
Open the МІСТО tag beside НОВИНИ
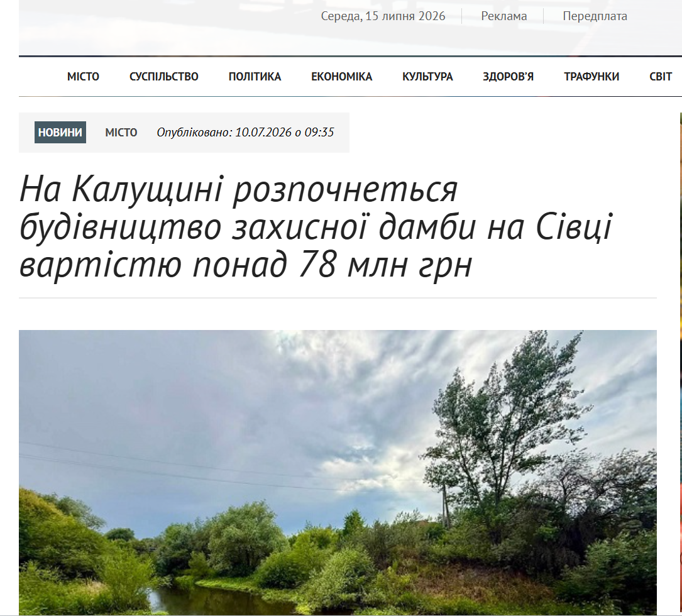click(121, 132)
